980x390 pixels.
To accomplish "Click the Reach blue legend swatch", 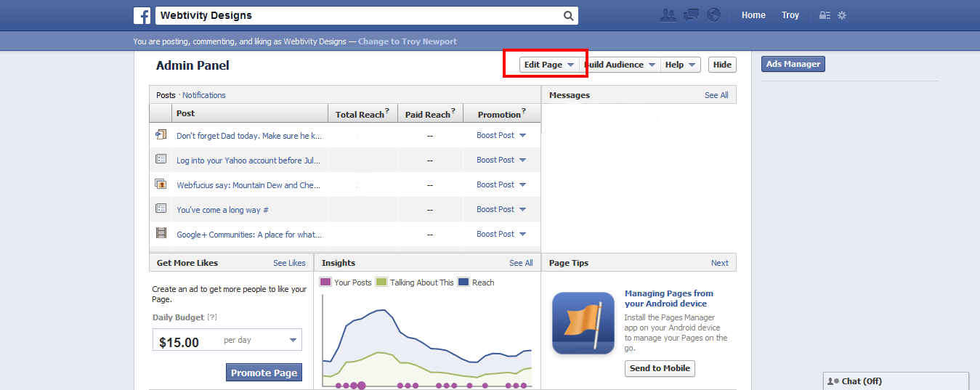I will coord(463,282).
